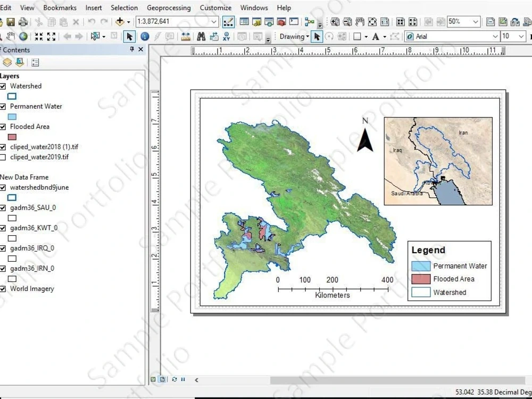
Task: Select the Go To XY tool
Action: pos(227,36)
